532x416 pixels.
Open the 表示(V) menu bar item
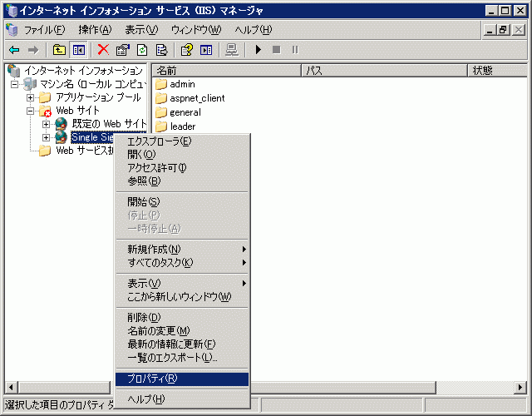[x=141, y=30]
